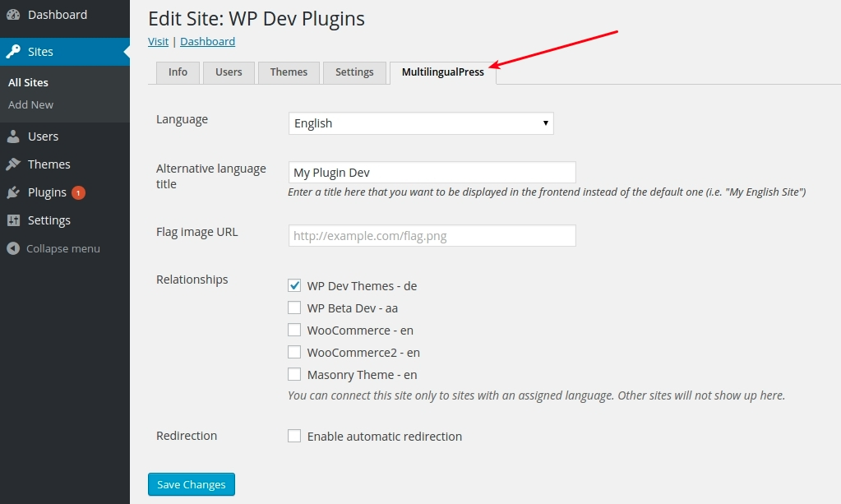
Task: Uncheck the WP Dev Themes - de relationship
Action: (x=294, y=286)
